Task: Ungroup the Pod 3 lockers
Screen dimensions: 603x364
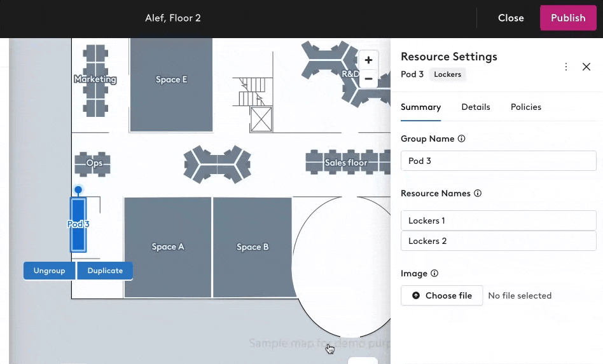Action: click(x=49, y=271)
